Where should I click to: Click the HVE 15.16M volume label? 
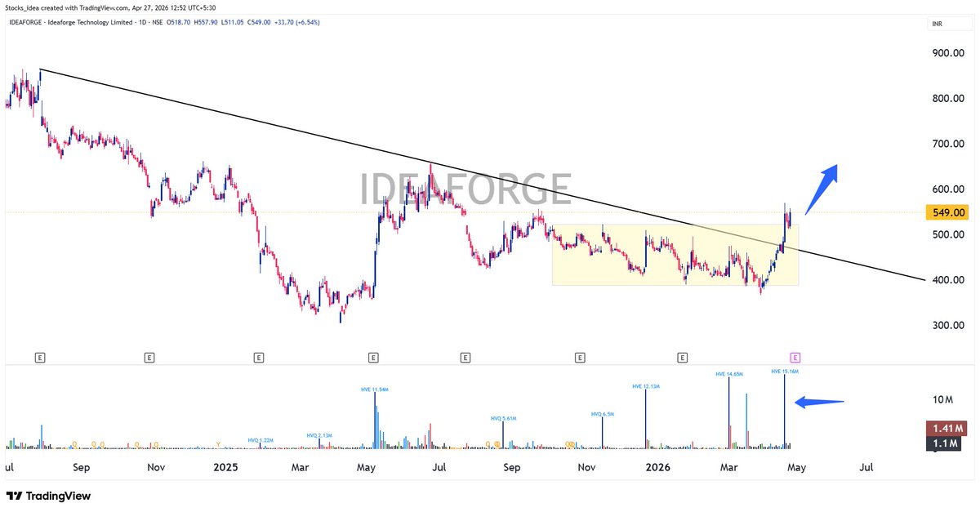(x=784, y=371)
